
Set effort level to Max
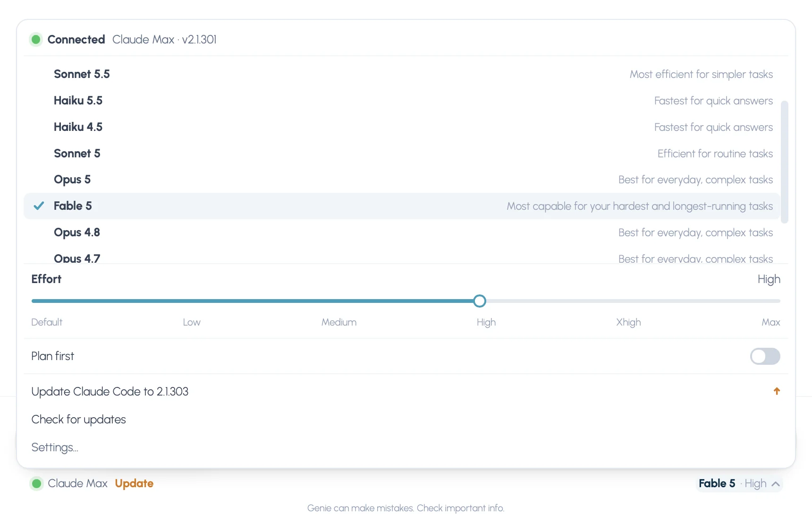coord(770,322)
